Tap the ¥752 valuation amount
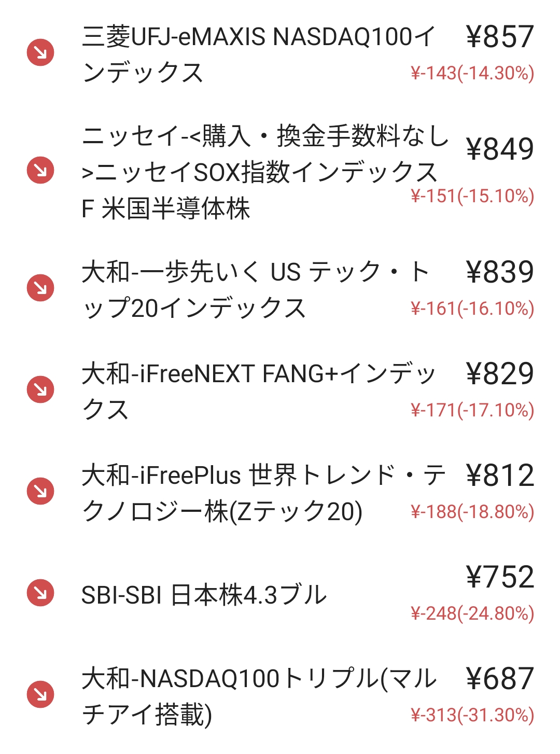 500,577
